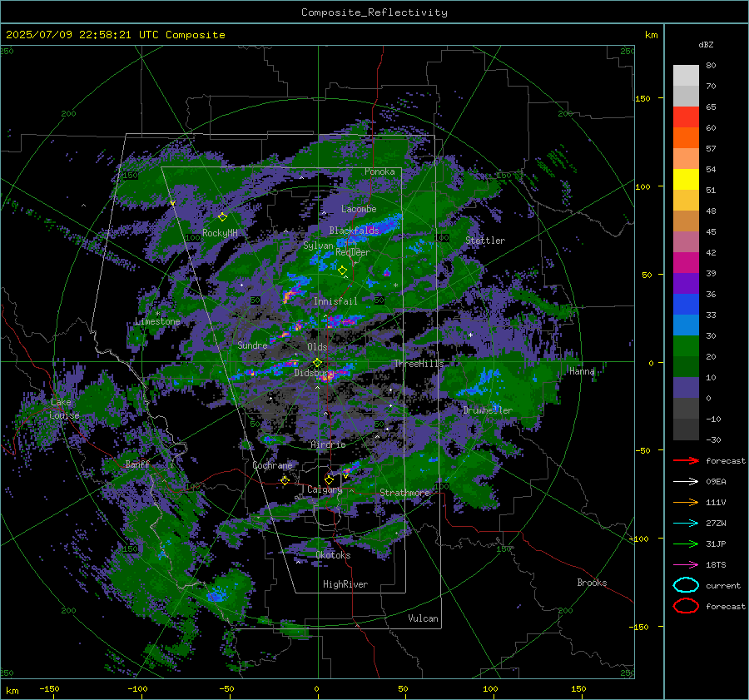Click the Limestone label
749x700 pixels.
point(157,321)
